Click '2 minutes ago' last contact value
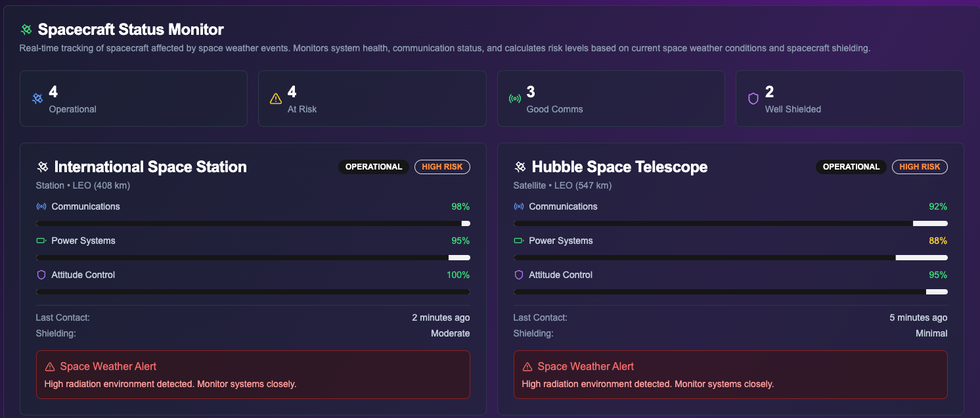The width and height of the screenshot is (980, 418). 441,317
